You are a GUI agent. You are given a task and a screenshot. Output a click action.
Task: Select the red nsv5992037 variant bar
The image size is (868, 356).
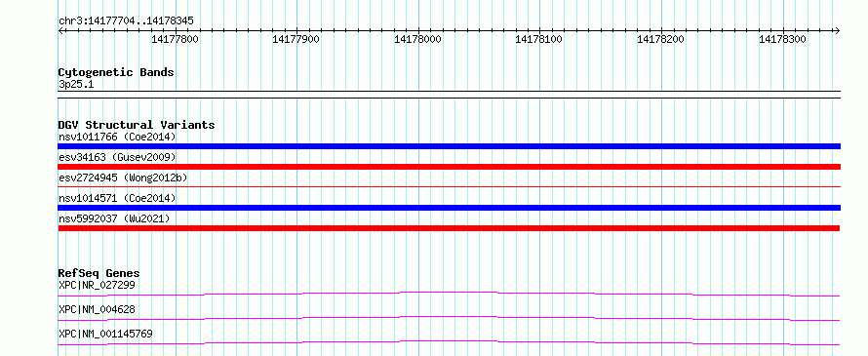click(449, 228)
